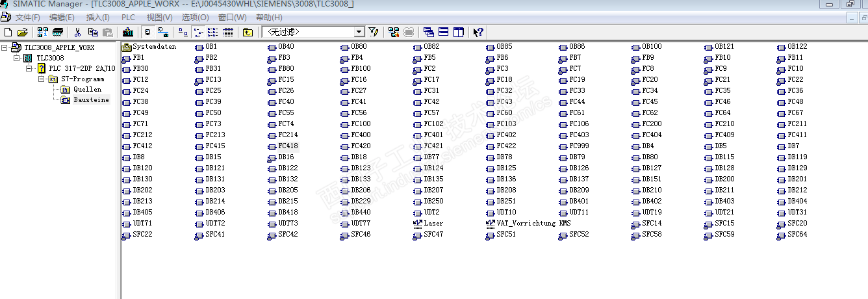Click the filter funnel icon

[x=373, y=32]
